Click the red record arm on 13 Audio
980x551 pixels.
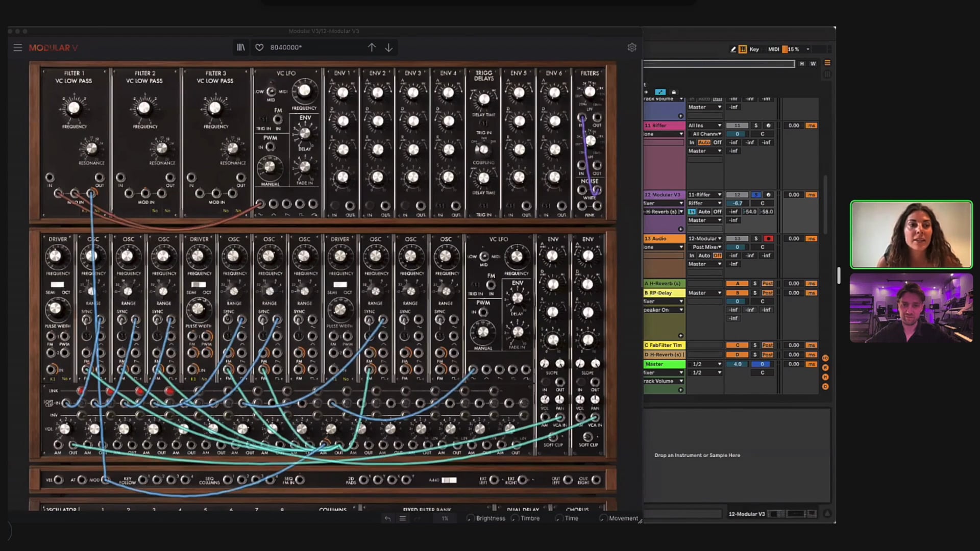point(768,239)
